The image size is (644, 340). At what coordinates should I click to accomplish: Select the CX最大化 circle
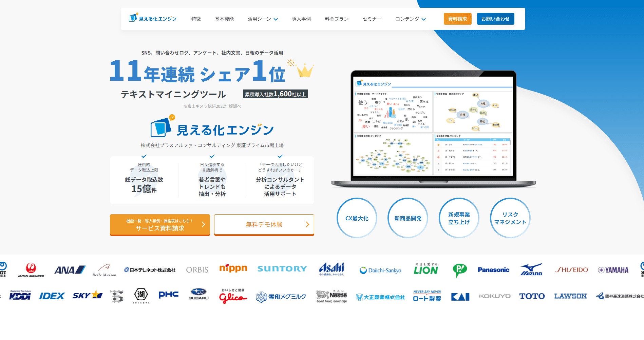point(357,218)
